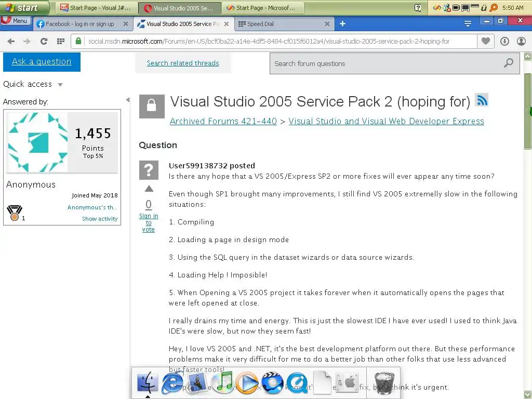Switch to Visual Studio 2005 Se... taskbar item
This screenshot has width=532, height=399.
click(179, 8)
